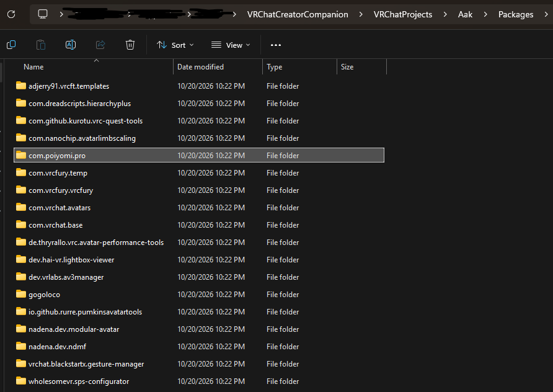Click the Paste toolbar icon
553x392 pixels.
tap(41, 45)
